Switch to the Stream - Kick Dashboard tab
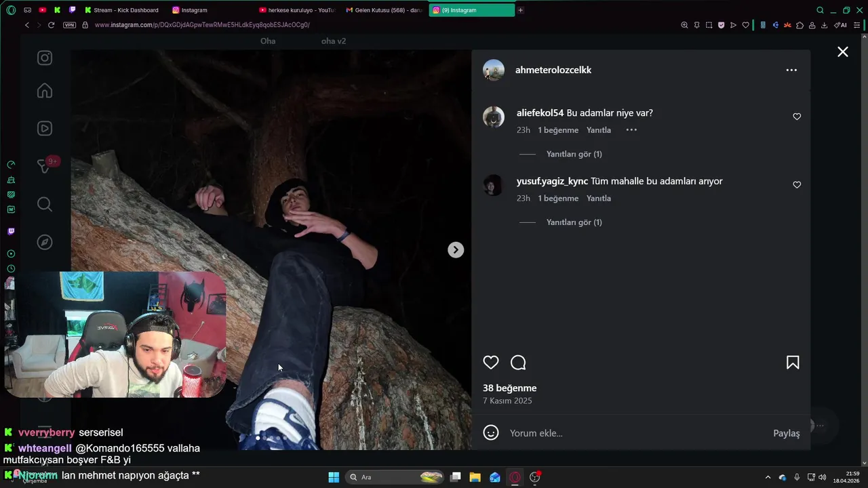Viewport: 868px width, 488px height. point(122,10)
